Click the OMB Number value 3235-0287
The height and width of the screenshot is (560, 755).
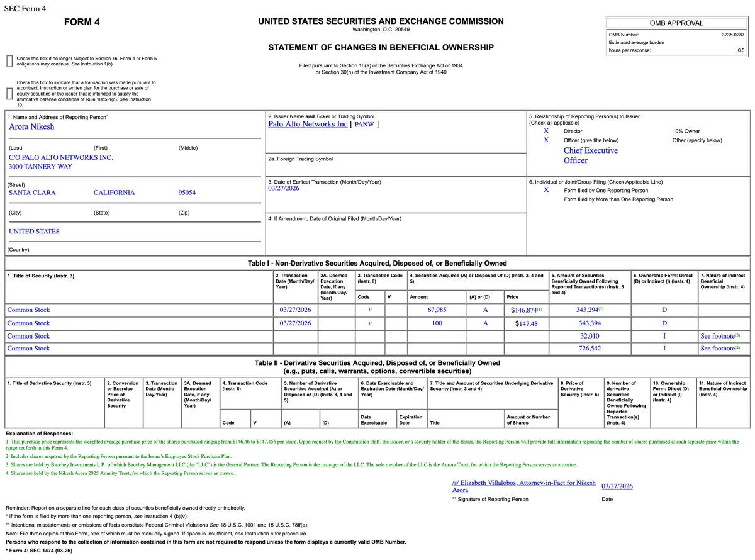[732, 35]
